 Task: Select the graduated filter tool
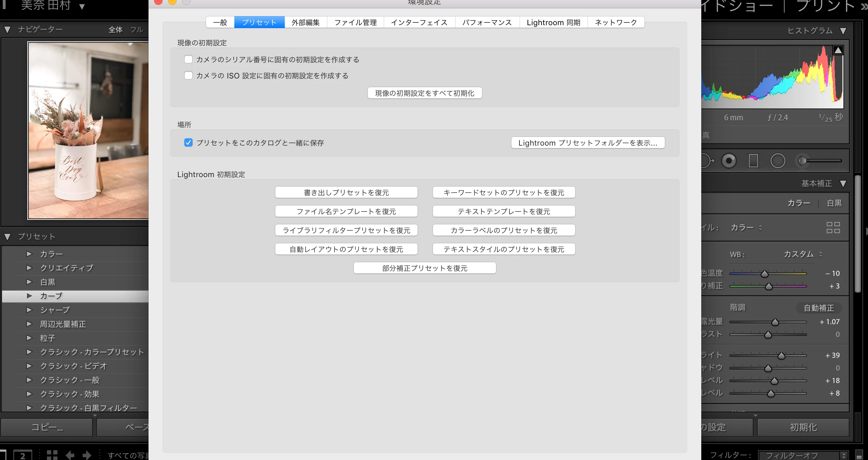pos(753,161)
